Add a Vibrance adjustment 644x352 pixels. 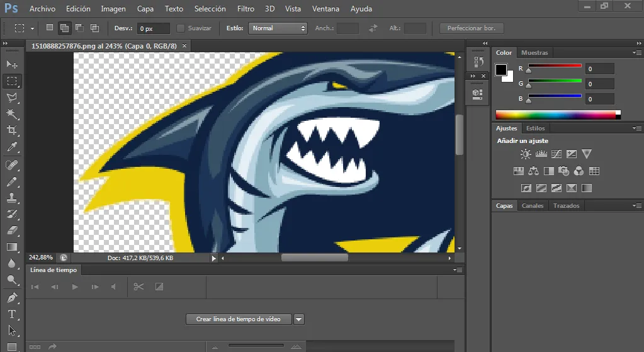click(587, 154)
